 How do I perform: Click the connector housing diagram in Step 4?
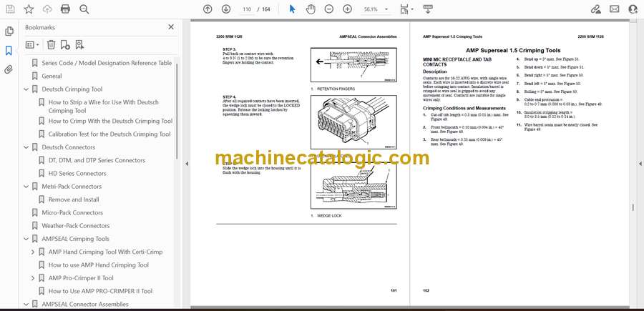click(x=353, y=122)
